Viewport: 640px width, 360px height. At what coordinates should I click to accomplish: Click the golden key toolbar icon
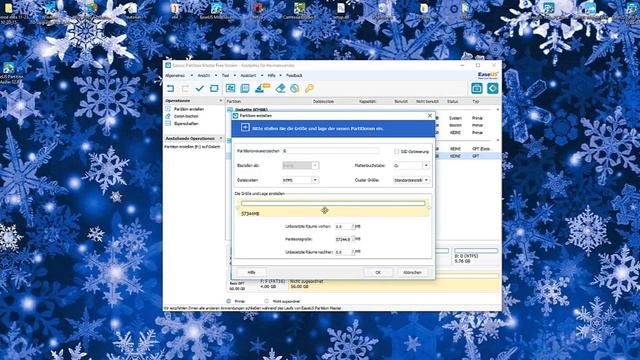[309, 88]
